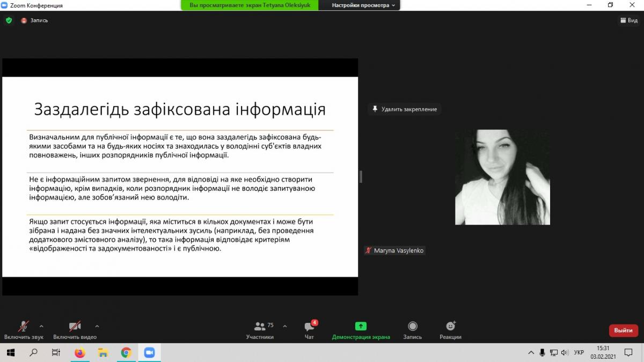Turn on camera with Включить видео
The width and height of the screenshot is (644, 362).
(75, 327)
